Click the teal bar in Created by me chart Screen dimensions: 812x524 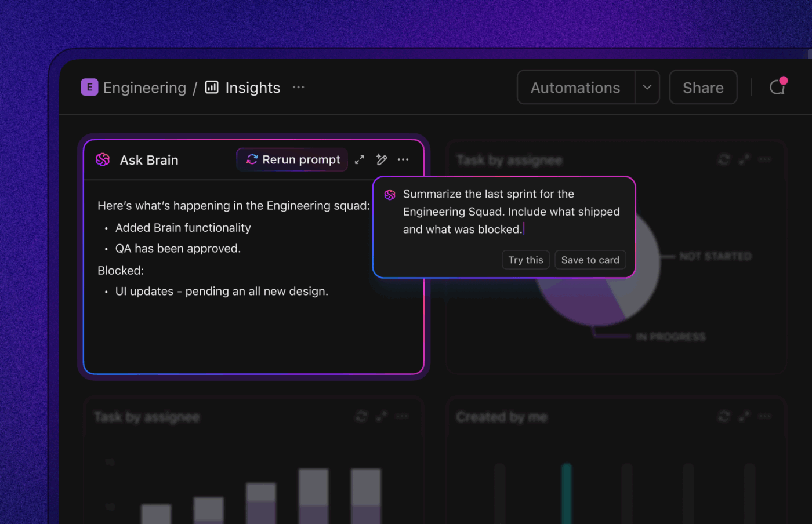point(567,493)
